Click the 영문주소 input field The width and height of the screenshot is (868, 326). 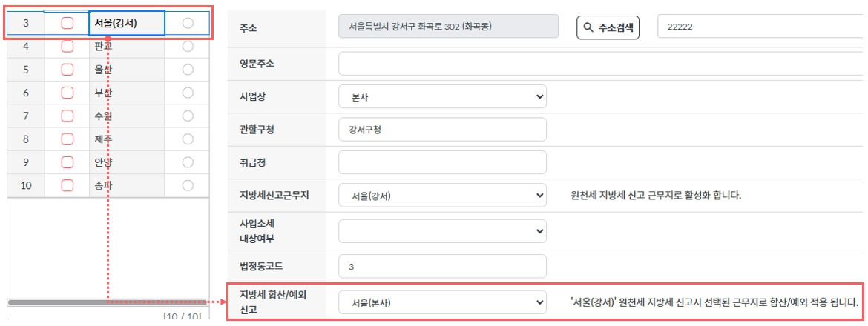coord(601,64)
